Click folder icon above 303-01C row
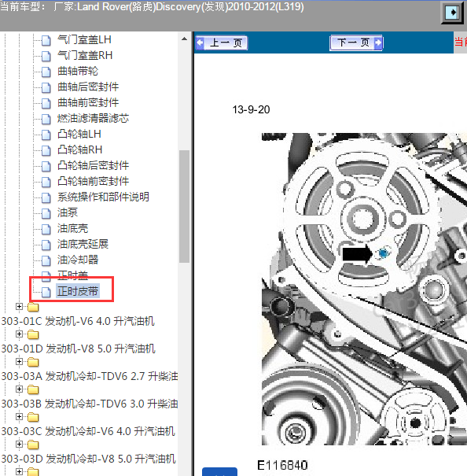 click(x=33, y=307)
